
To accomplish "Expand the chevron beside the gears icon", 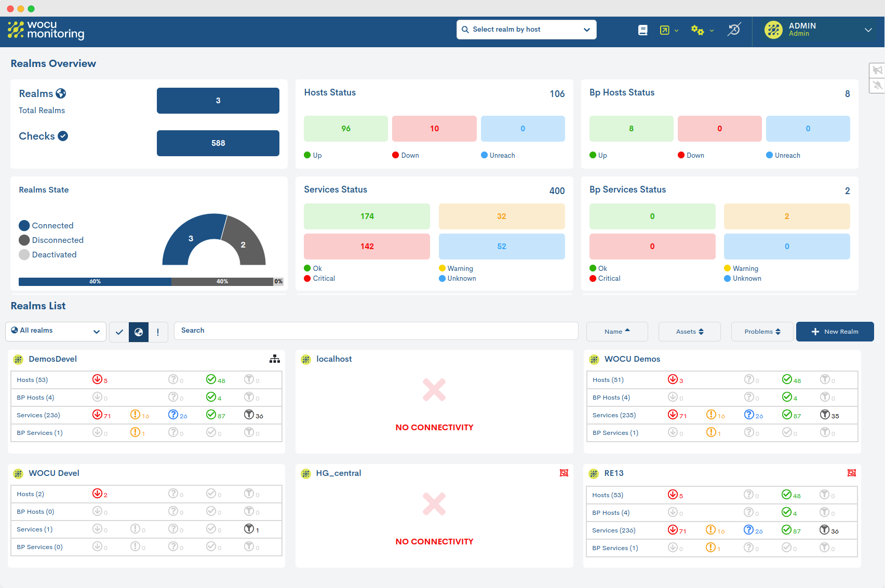I will coord(712,31).
